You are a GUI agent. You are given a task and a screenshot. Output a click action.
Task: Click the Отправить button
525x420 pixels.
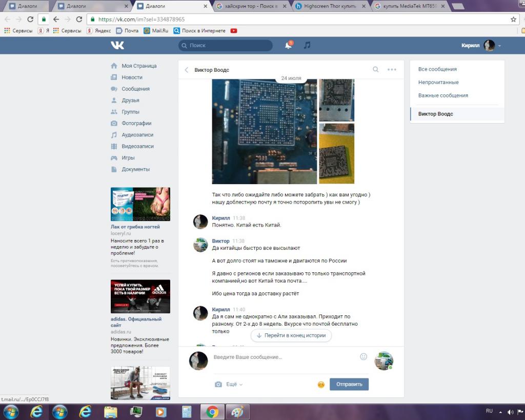tap(349, 384)
